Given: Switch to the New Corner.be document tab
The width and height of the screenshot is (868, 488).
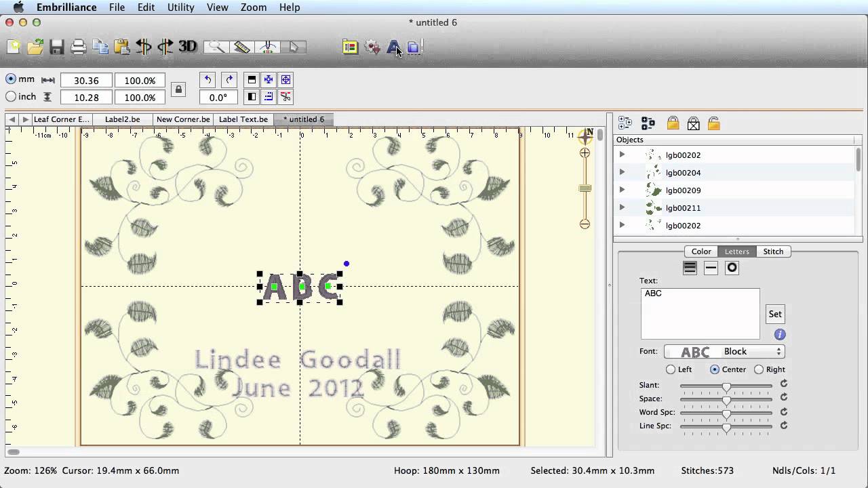Looking at the screenshot, I should [x=183, y=119].
